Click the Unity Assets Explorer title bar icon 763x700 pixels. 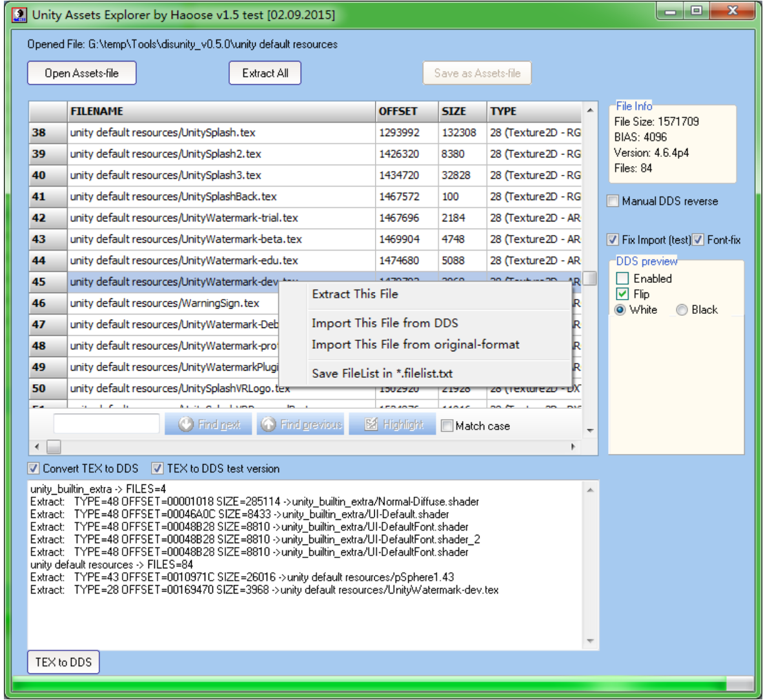(x=19, y=15)
